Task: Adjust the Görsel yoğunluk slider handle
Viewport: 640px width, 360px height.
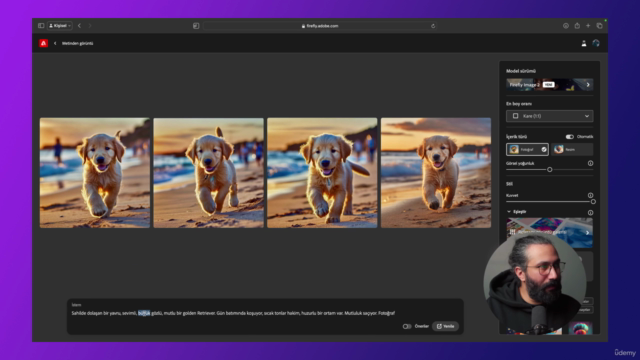Action: (x=549, y=169)
